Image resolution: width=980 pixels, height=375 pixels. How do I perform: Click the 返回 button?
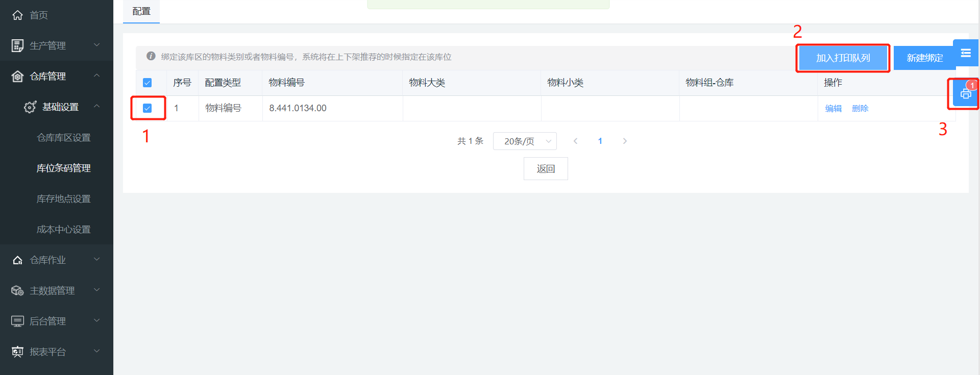point(546,169)
